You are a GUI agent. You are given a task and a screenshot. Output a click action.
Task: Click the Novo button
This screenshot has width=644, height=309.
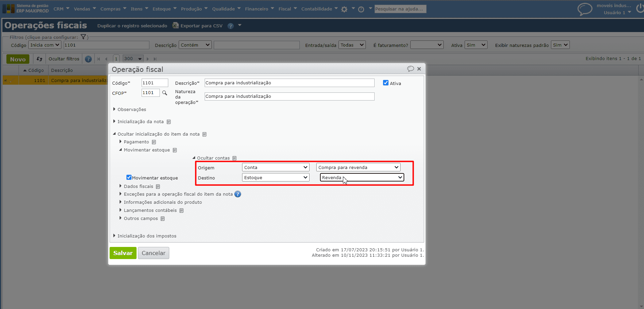[18, 59]
